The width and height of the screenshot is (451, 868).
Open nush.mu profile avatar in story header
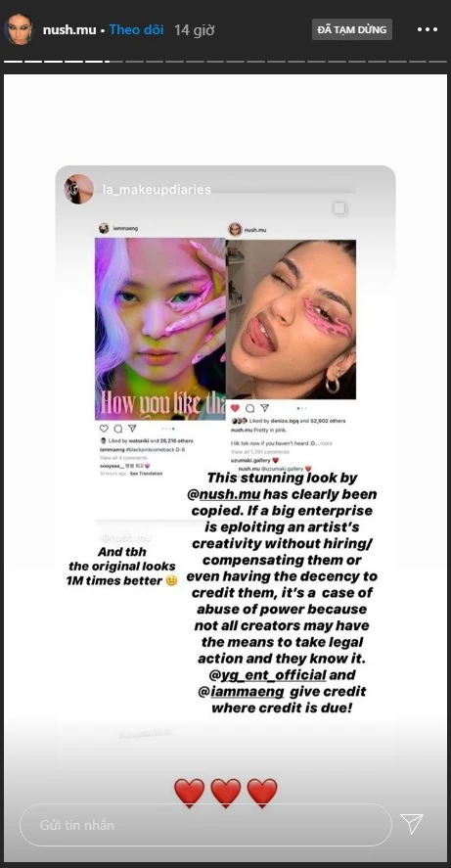pyautogui.click(x=19, y=29)
